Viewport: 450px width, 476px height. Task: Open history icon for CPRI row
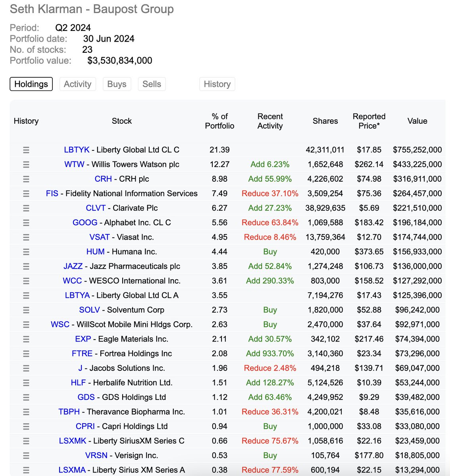tap(26, 426)
